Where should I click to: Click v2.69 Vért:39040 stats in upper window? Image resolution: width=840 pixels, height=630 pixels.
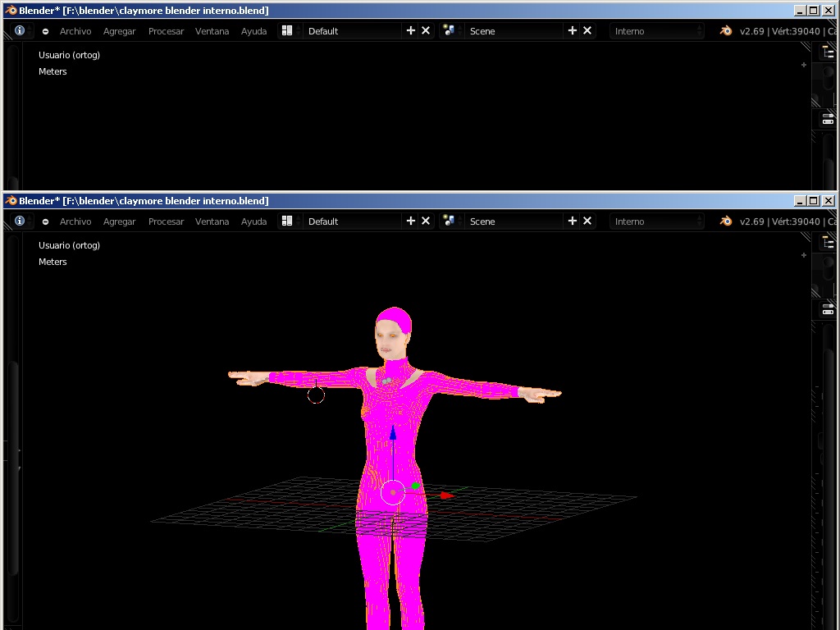(x=788, y=31)
